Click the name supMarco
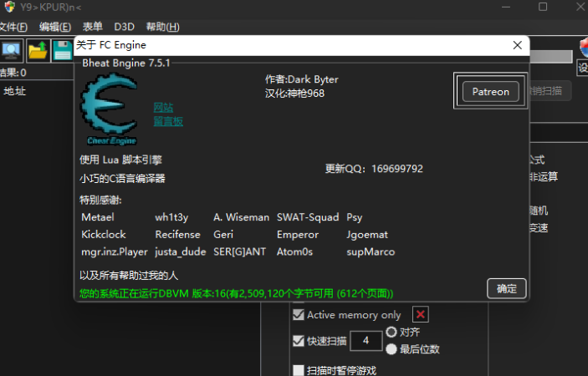This screenshot has height=376, width=588. coord(371,252)
